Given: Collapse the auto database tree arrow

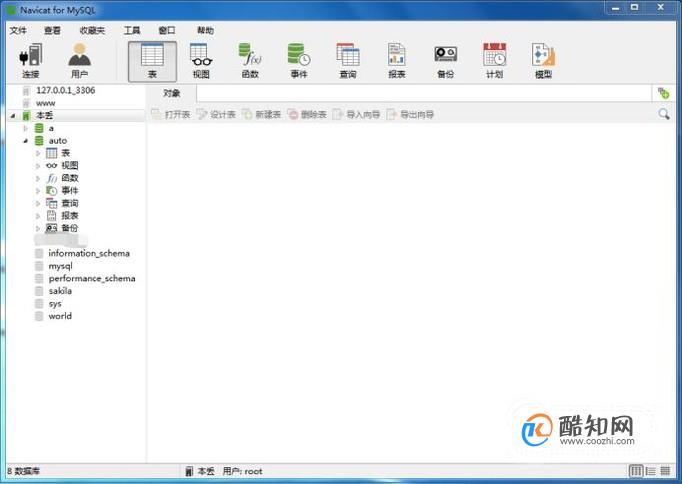Looking at the screenshot, I should pos(25,141).
